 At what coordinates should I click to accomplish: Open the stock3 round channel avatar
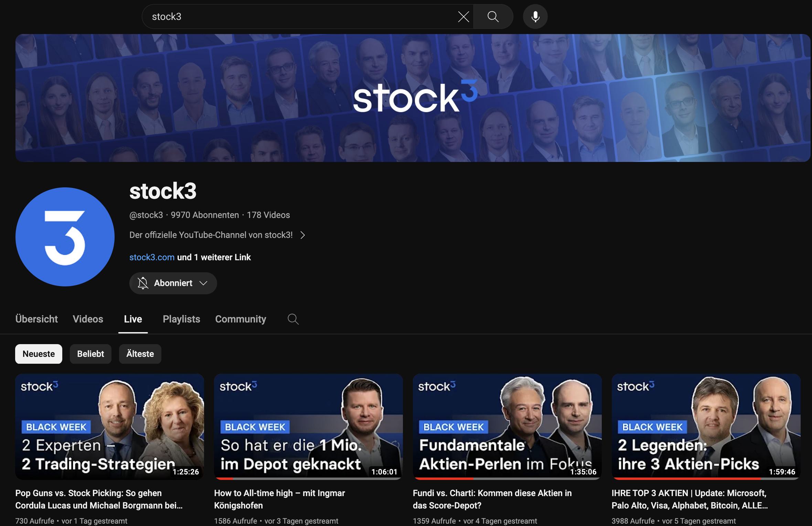coord(65,237)
